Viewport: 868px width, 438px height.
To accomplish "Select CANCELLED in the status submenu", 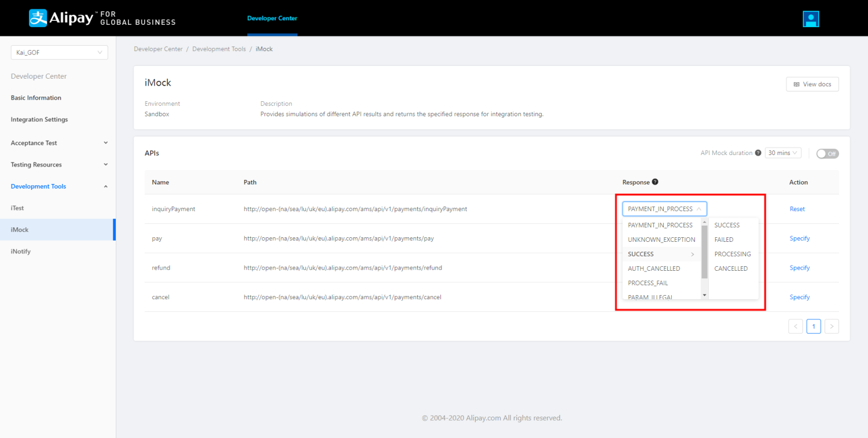I will [x=731, y=268].
